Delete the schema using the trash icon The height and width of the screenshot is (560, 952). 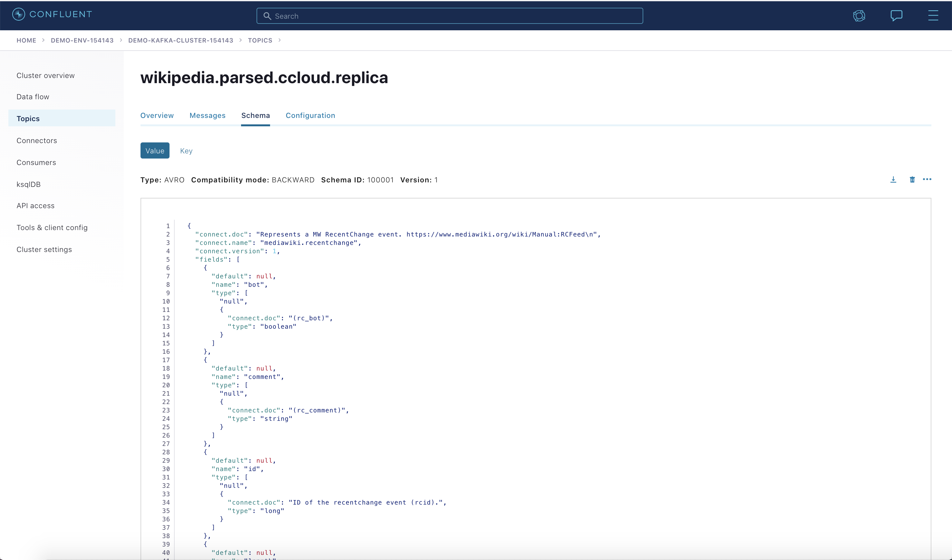[912, 180]
